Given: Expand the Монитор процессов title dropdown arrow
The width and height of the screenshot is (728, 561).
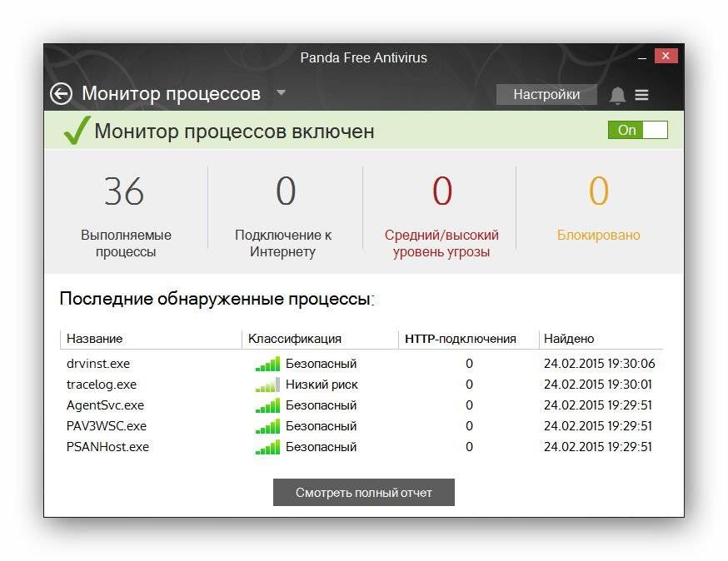Looking at the screenshot, I should [x=281, y=92].
